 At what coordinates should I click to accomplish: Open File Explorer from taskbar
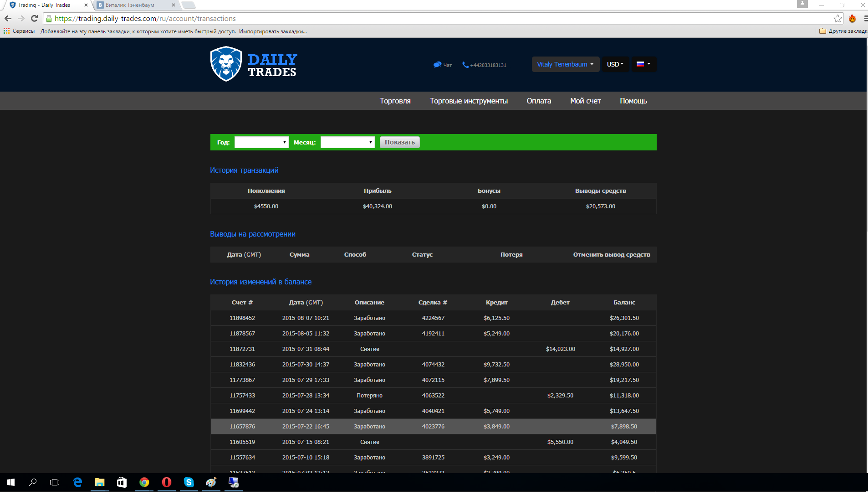(x=99, y=482)
